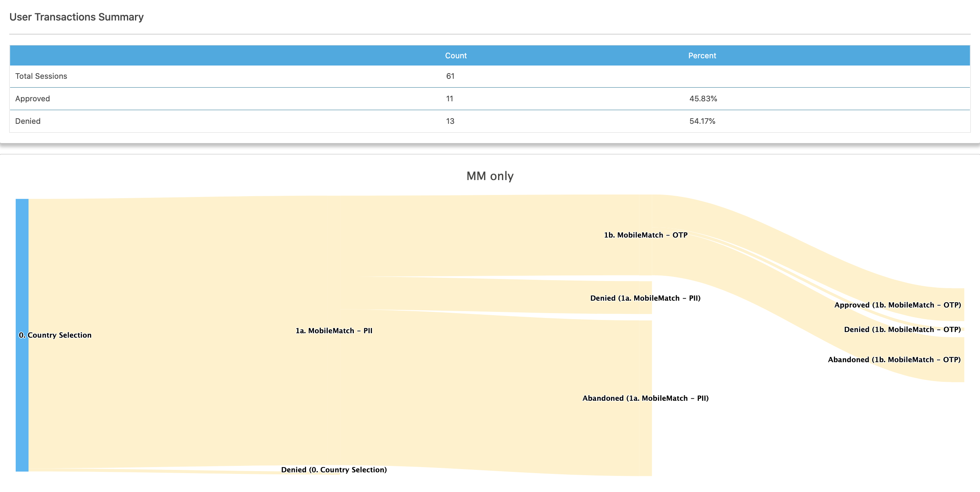Click the Percent column header

pos(702,55)
